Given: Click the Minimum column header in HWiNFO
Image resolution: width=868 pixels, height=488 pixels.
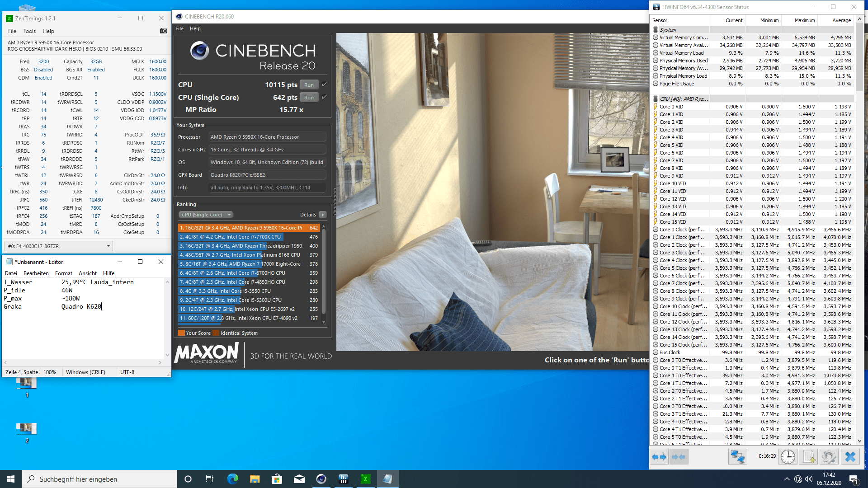Looking at the screenshot, I should pyautogui.click(x=763, y=20).
